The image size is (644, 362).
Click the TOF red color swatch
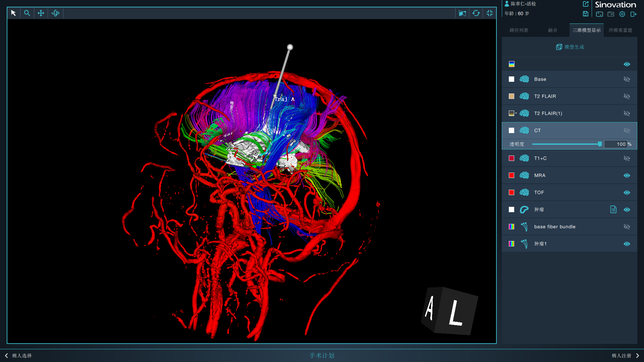coord(512,192)
